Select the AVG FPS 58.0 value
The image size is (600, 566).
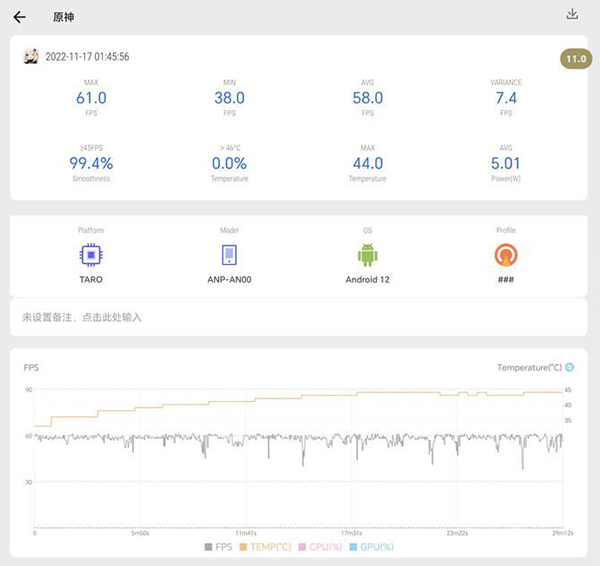(367, 98)
